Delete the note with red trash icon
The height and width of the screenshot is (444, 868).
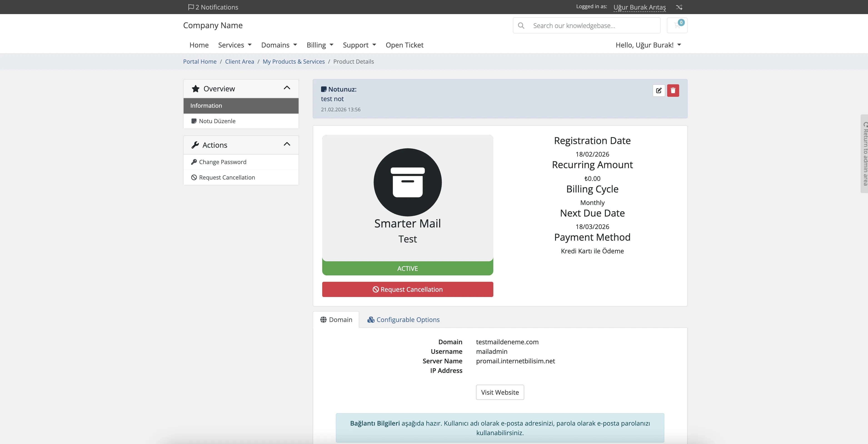673,90
